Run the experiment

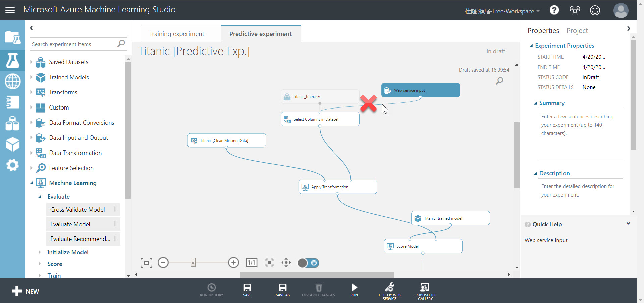354,290
